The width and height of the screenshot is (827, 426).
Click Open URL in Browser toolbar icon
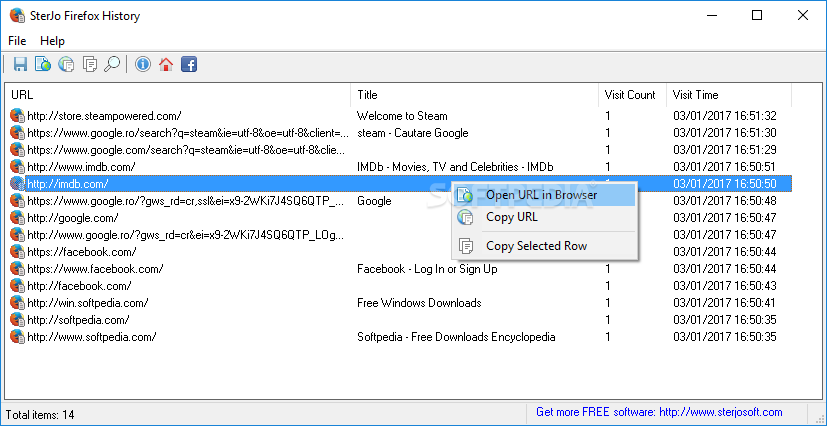(43, 64)
